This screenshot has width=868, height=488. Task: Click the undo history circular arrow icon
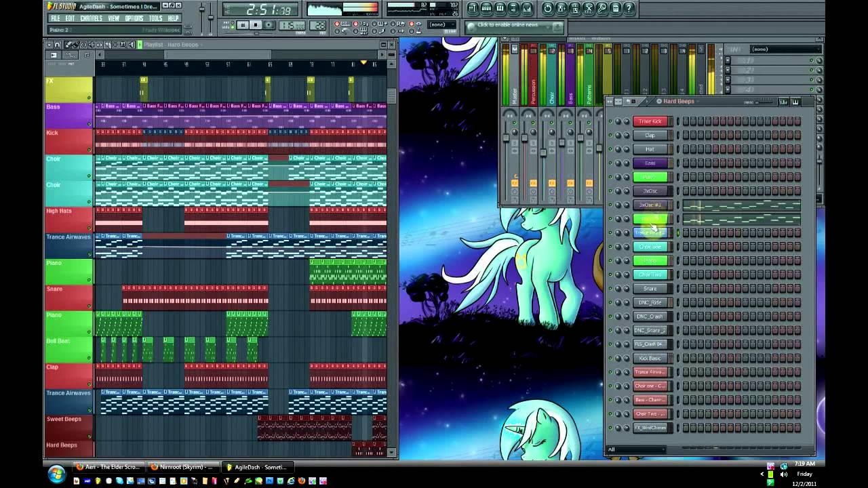[x=547, y=8]
